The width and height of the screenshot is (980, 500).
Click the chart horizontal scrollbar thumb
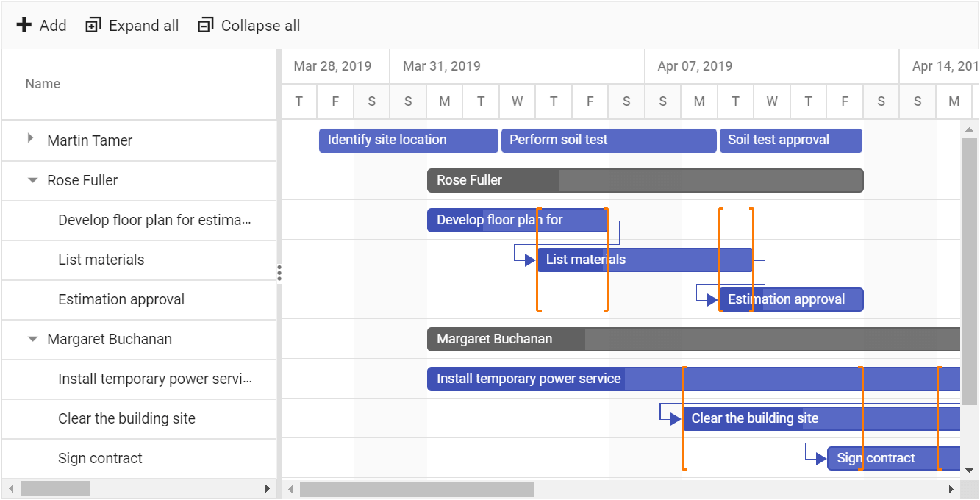point(417,489)
